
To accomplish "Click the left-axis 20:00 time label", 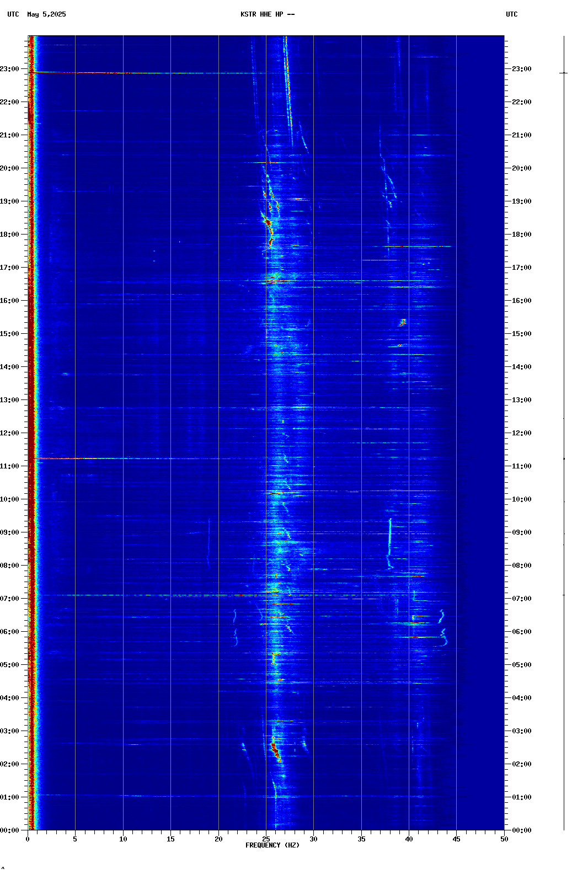I will [x=9, y=168].
